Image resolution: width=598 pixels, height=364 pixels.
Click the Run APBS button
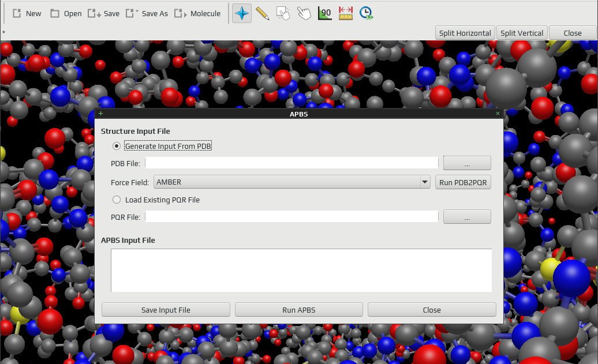click(x=298, y=310)
